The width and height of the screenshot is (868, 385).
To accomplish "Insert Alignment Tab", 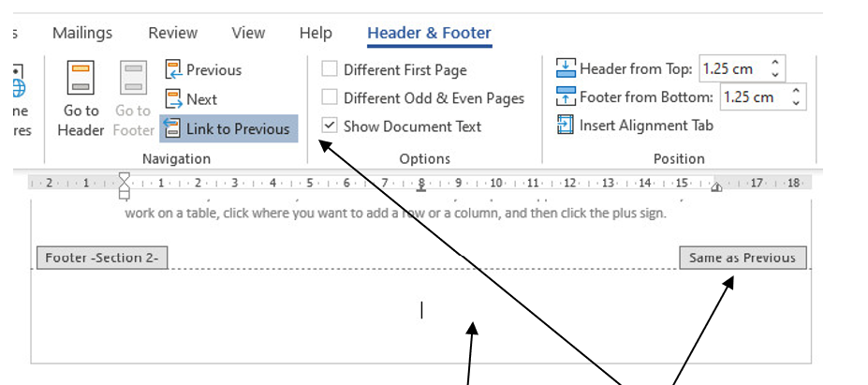I will click(636, 126).
